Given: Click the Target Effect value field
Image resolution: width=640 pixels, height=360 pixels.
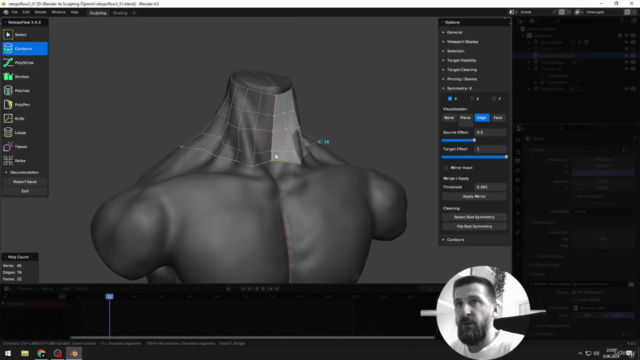Looking at the screenshot, I should coord(491,149).
